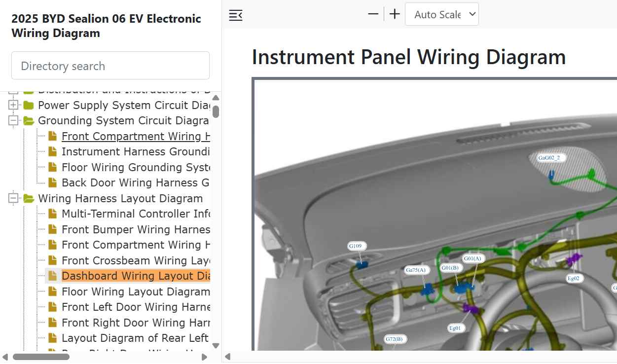Viewport: 617px width, 364px height.
Task: Click document icon beside Dashboard Wiring Layout
Action: click(x=52, y=276)
